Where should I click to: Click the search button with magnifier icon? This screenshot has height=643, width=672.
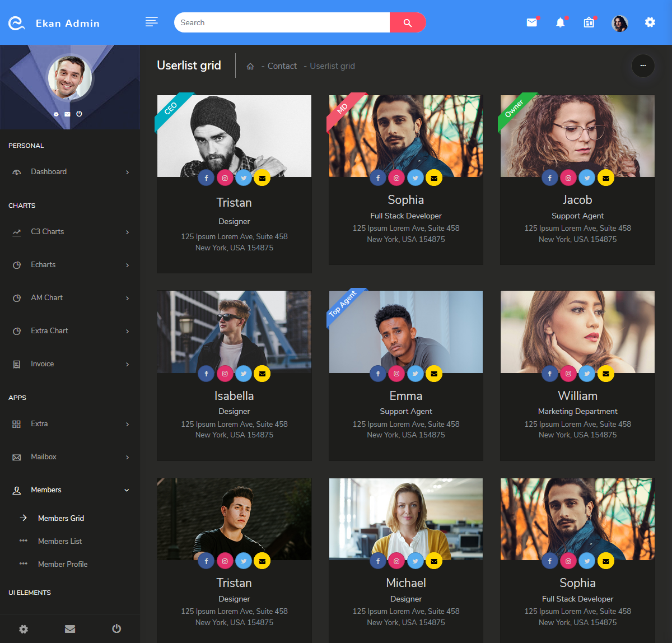407,22
